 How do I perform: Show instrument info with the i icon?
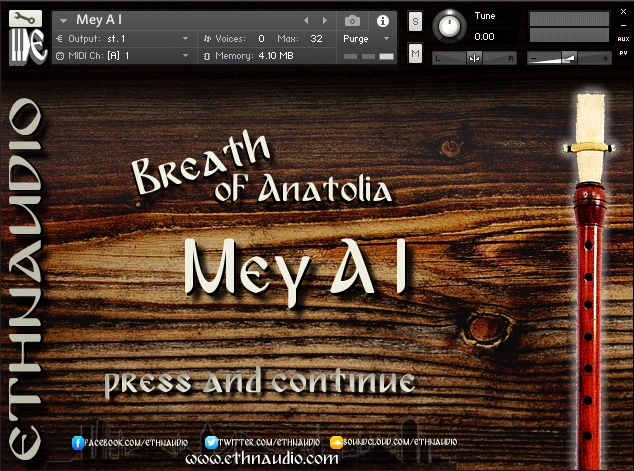[x=383, y=21]
